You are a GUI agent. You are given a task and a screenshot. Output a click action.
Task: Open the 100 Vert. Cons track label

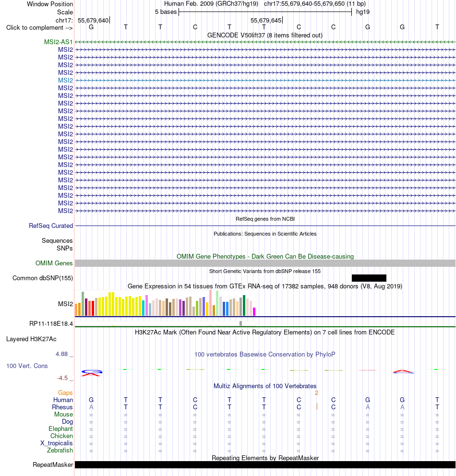27,366
